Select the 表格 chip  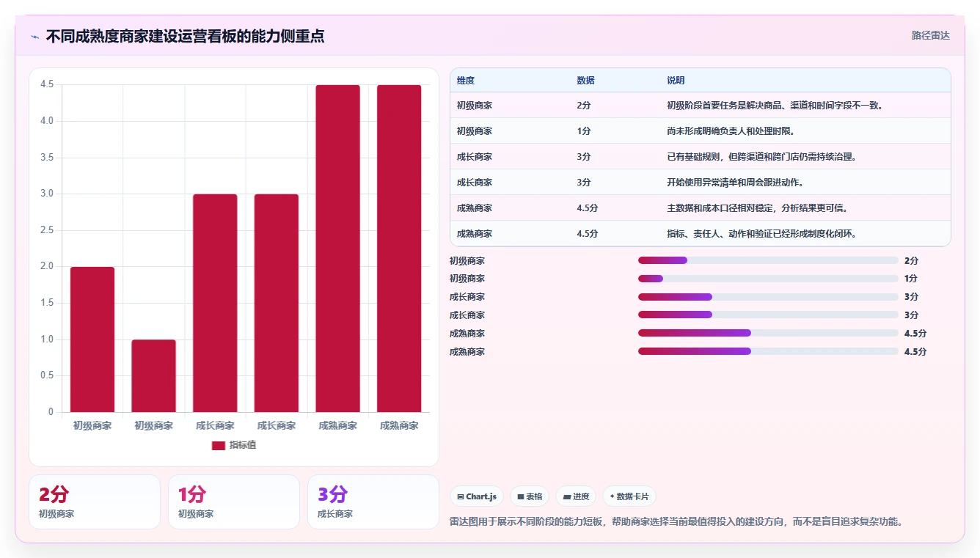pyautogui.click(x=530, y=496)
